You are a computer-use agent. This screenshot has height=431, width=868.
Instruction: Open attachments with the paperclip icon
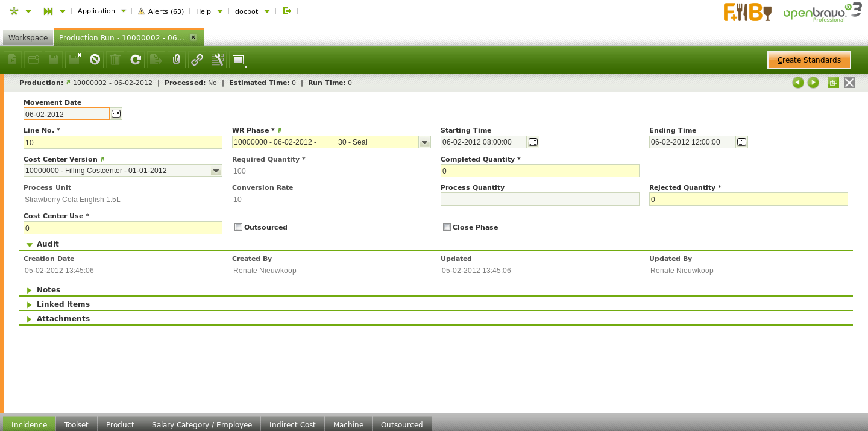pos(176,60)
